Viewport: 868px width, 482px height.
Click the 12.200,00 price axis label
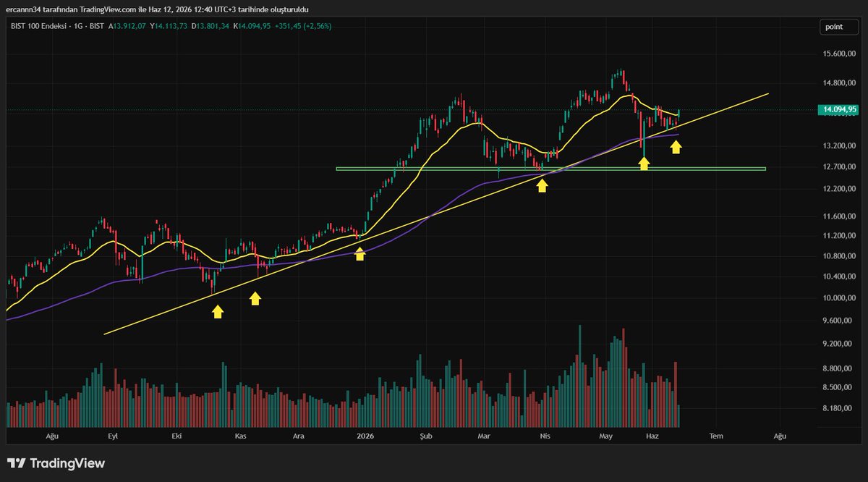click(x=839, y=189)
